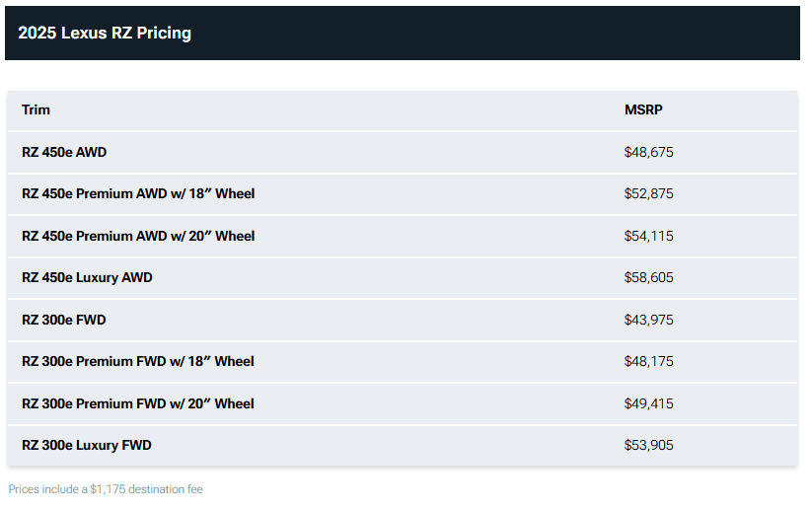812x508 pixels.
Task: Select RZ 450e Premium AWD 20″ Wheel trim
Action: coord(138,236)
